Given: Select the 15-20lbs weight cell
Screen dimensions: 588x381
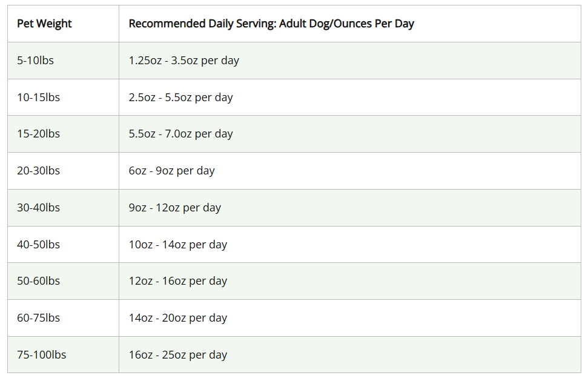Looking at the screenshot, I should tap(38, 134).
